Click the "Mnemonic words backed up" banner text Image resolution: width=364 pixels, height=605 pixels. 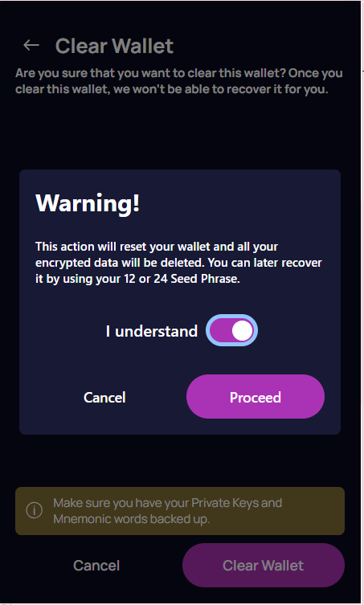[131, 519]
